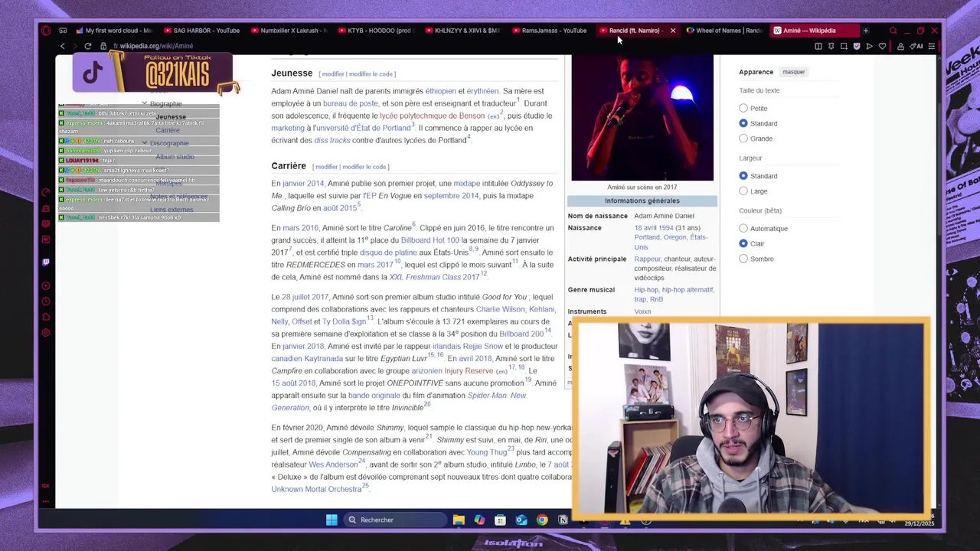
Task: Open extensions cube icon in sidebar
Action: pos(46,317)
